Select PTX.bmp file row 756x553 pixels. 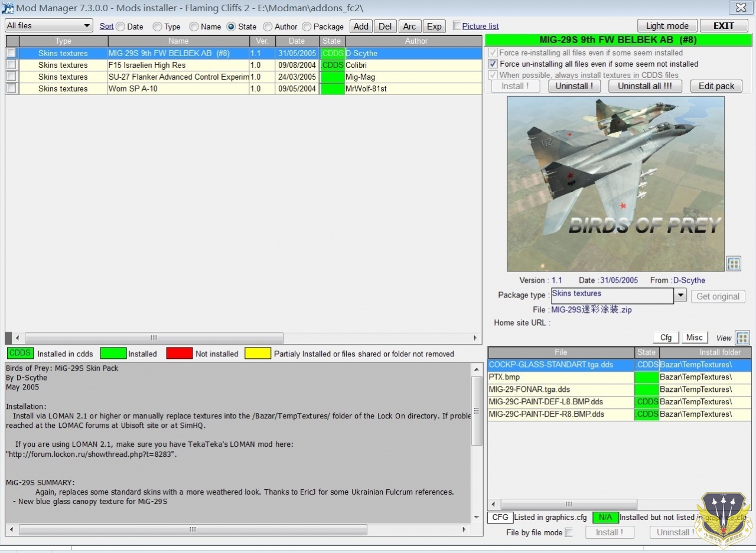pyautogui.click(x=620, y=377)
